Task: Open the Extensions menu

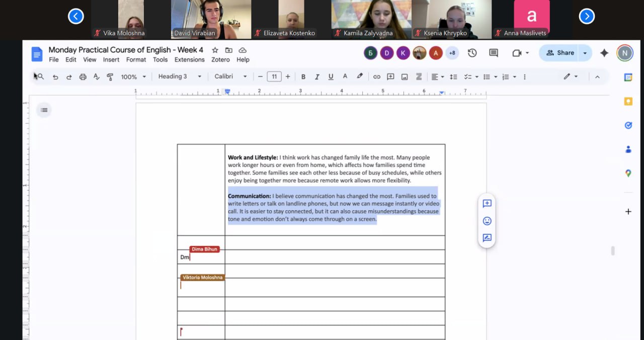Action: [189, 59]
